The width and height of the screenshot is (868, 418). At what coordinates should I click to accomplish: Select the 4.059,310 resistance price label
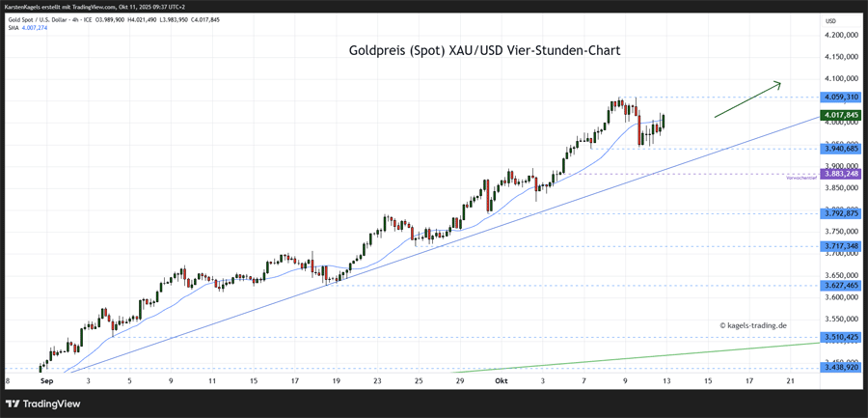(840, 98)
